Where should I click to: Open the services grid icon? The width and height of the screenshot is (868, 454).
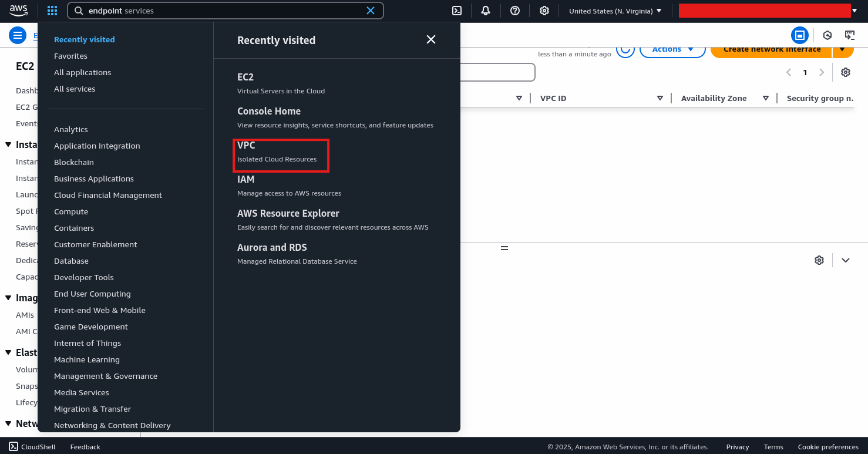tap(52, 10)
